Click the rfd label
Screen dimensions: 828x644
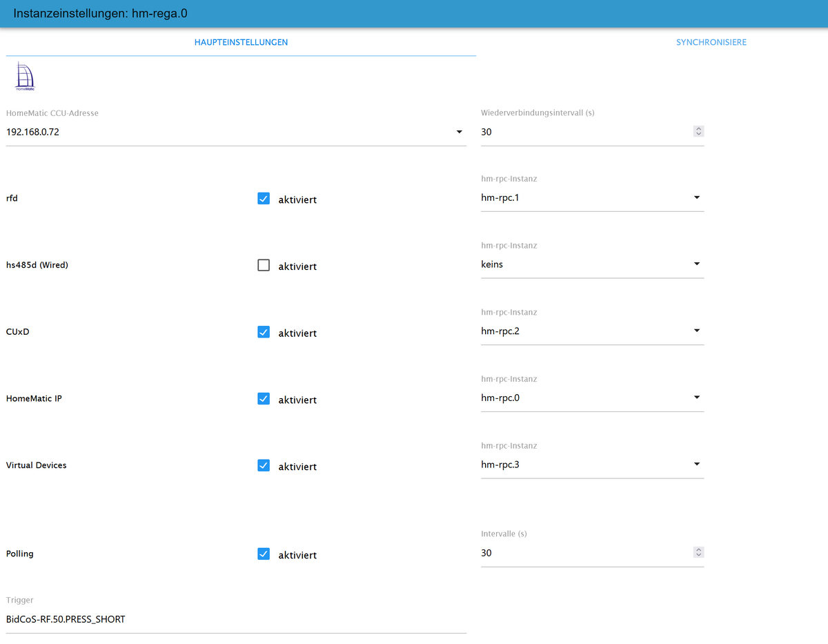12,198
